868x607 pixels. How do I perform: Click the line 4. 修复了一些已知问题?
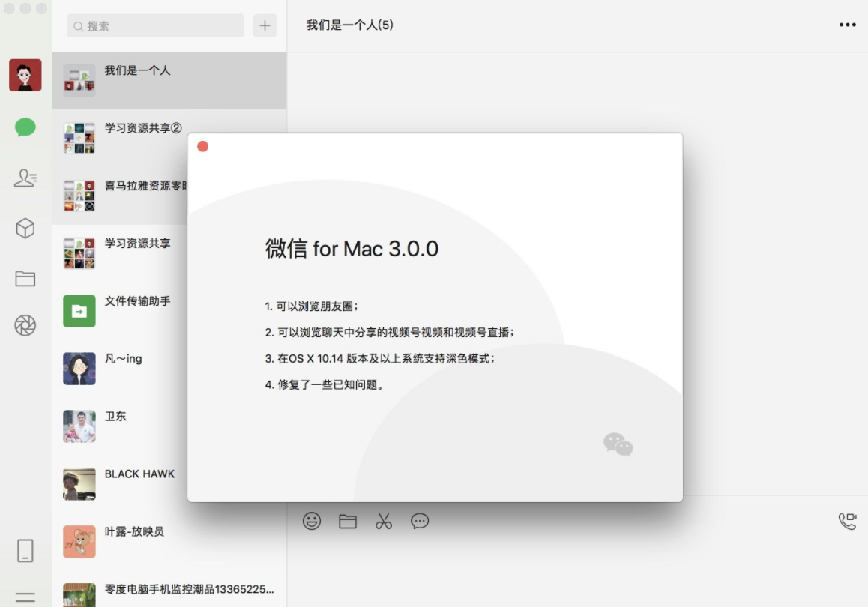tap(325, 384)
